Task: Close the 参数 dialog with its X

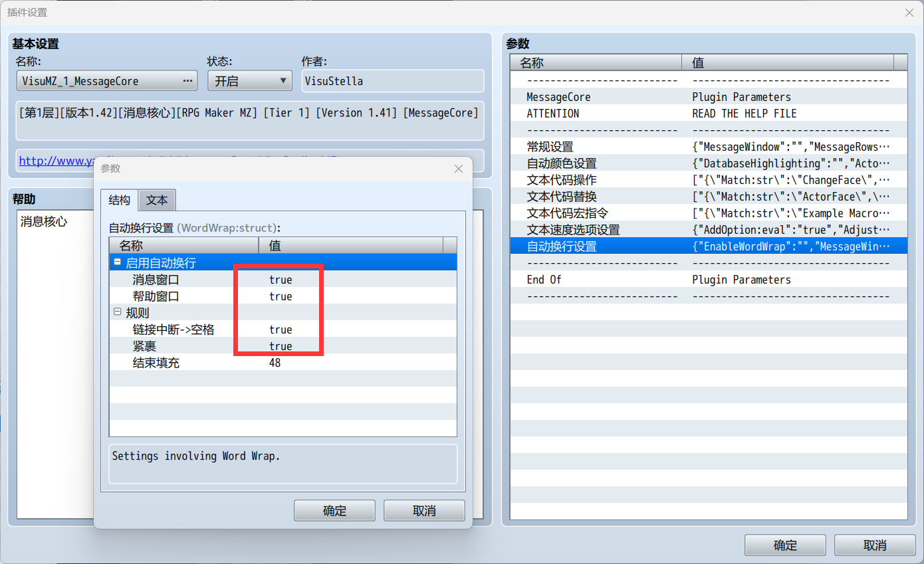Action: (458, 169)
